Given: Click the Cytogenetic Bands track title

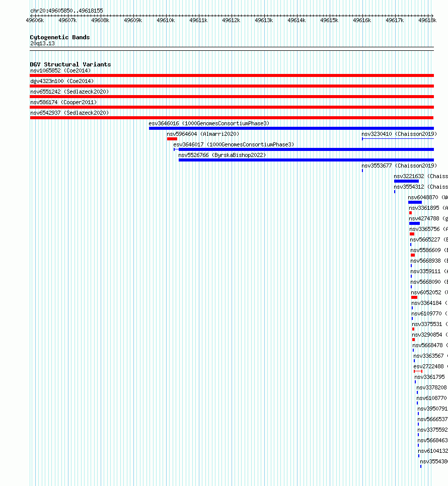Looking at the screenshot, I should point(60,37).
